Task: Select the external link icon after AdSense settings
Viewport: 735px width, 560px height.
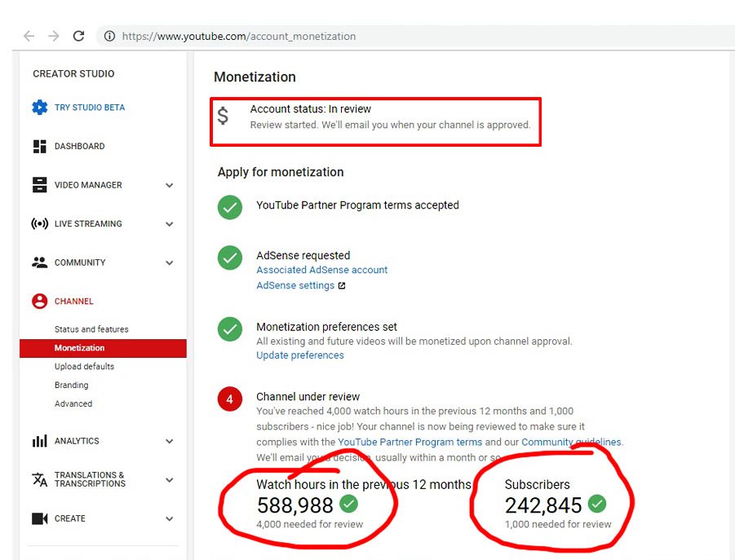Action: [x=342, y=285]
